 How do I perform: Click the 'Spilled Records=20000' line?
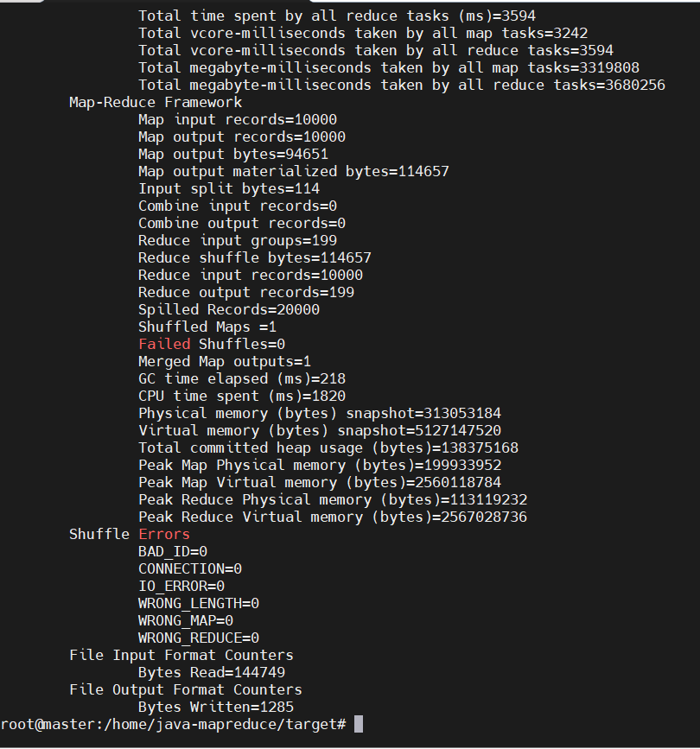(229, 309)
